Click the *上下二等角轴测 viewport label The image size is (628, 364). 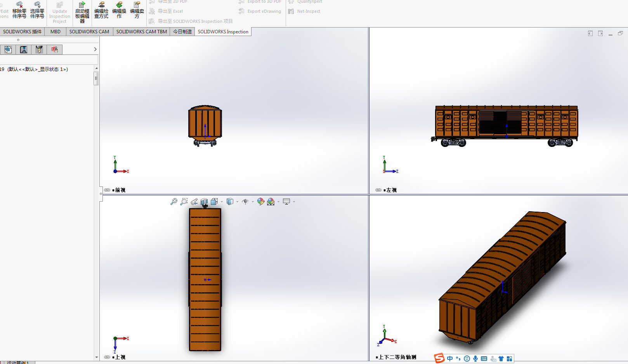pyautogui.click(x=396, y=357)
